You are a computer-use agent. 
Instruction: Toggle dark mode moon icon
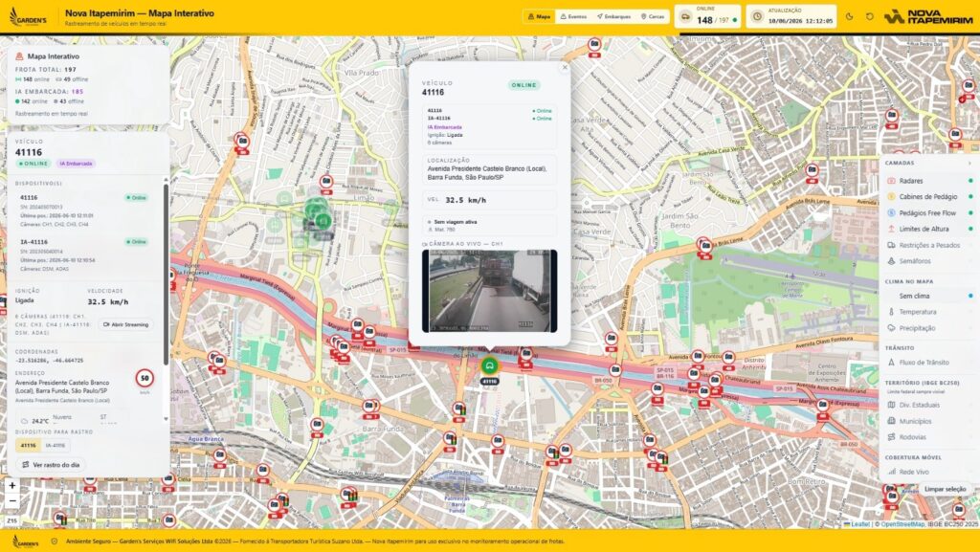click(x=850, y=17)
